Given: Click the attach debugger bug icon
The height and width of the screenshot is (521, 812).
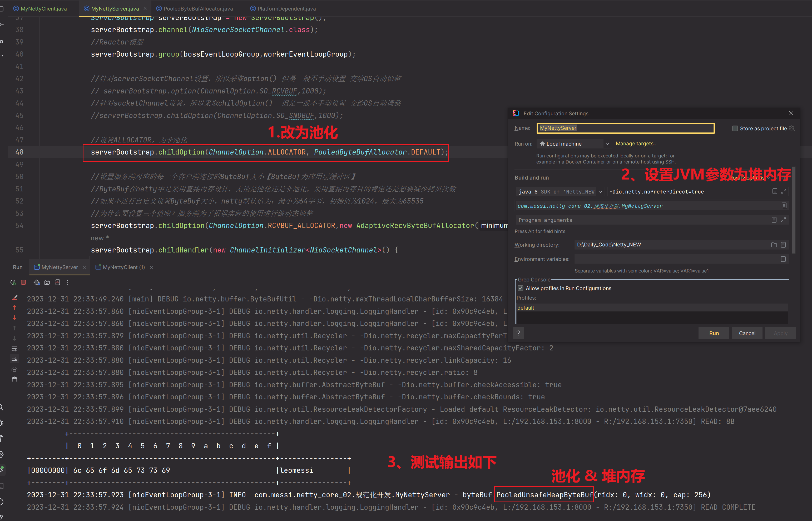Looking at the screenshot, I should pyautogui.click(x=37, y=282).
